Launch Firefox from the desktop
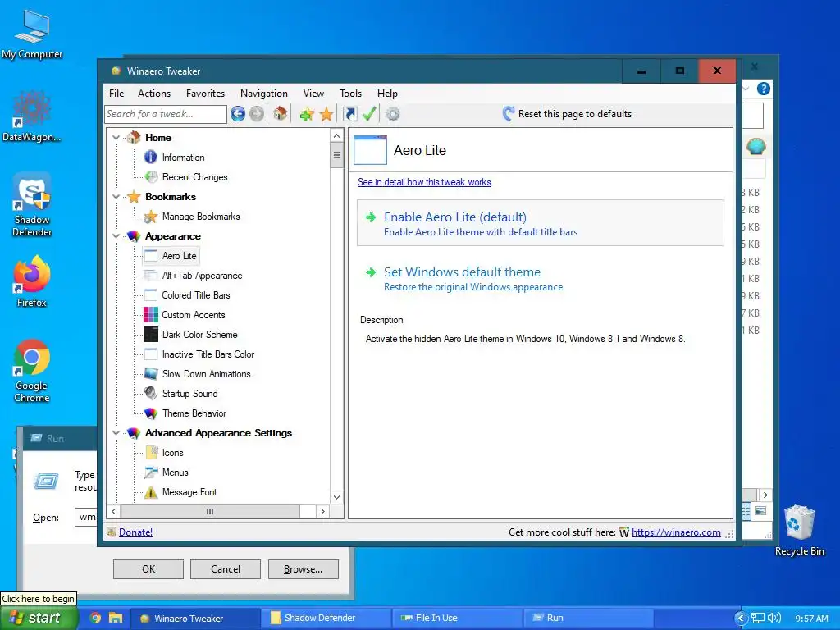The image size is (840, 630). [x=32, y=281]
